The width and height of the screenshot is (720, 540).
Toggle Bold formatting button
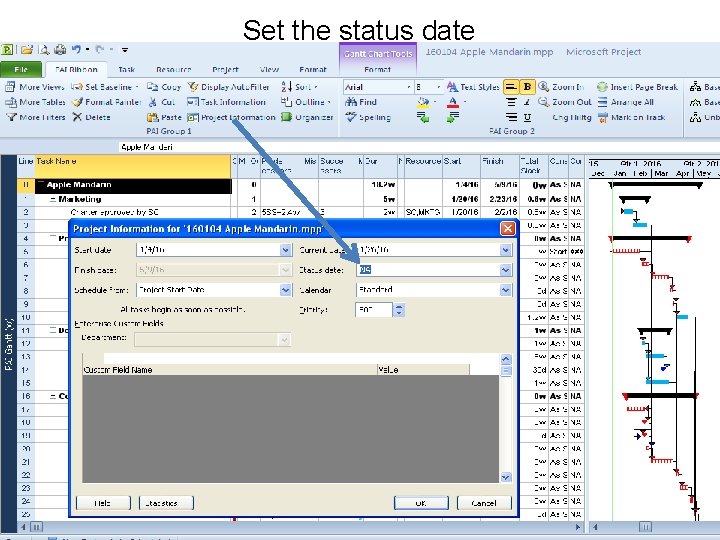(x=527, y=87)
